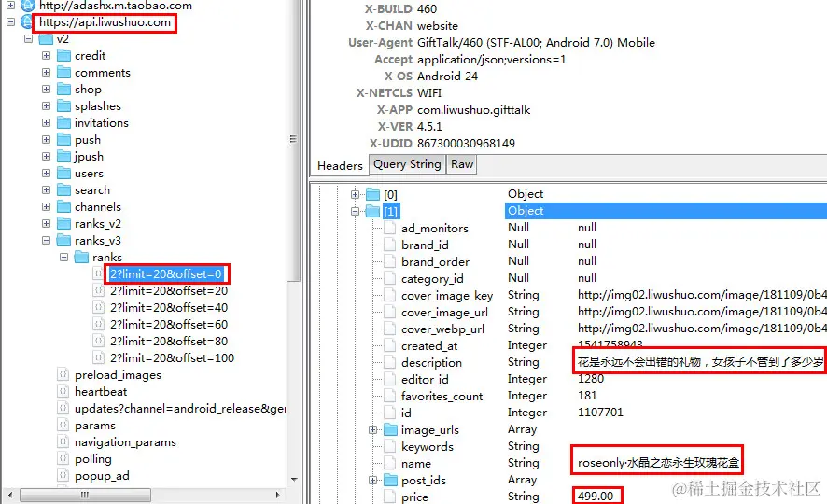Click the tree's vertical scrollbar thumb
Image resolution: width=827 pixels, height=504 pixels.
coord(294,140)
